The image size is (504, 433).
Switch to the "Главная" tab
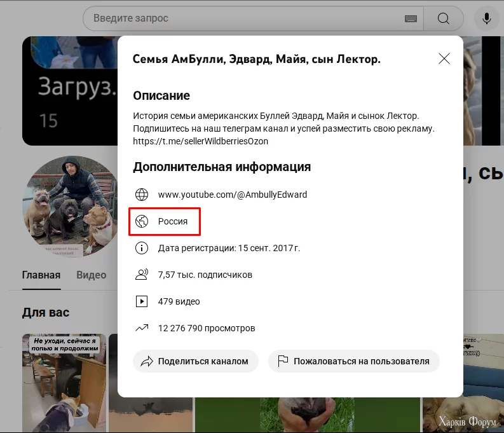click(x=41, y=275)
